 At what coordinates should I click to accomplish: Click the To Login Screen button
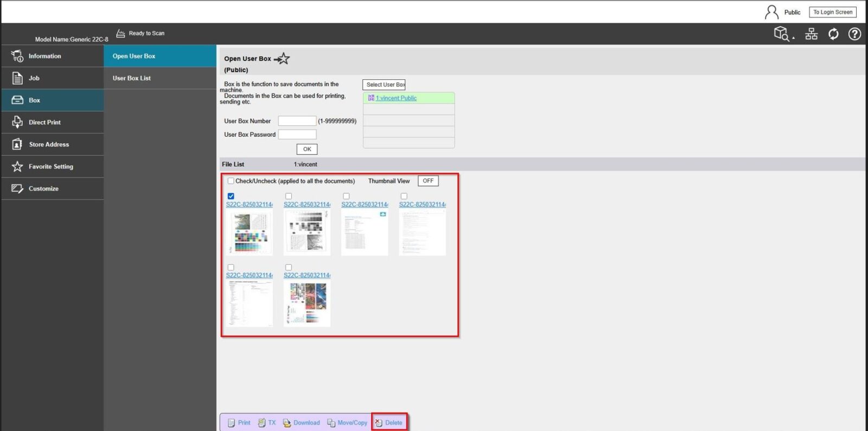(x=833, y=12)
